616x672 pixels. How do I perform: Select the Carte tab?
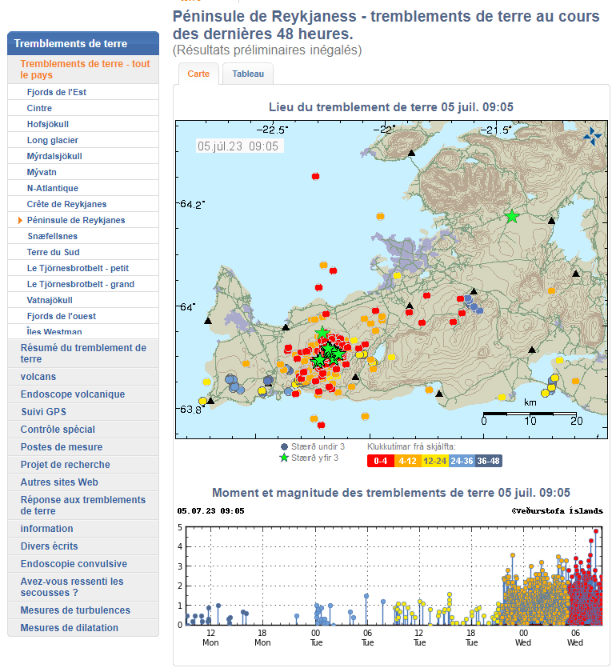198,74
